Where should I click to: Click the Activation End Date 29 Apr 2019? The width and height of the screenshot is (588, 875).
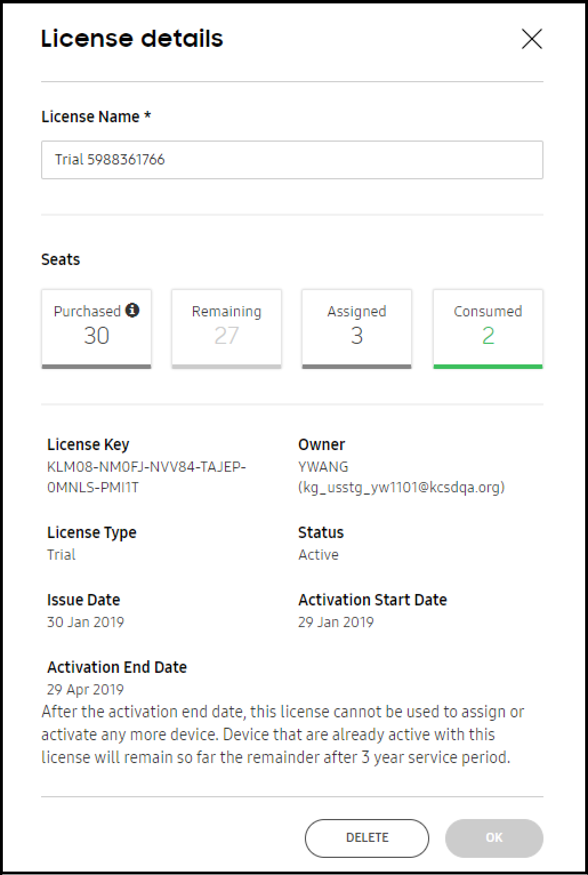click(84, 689)
